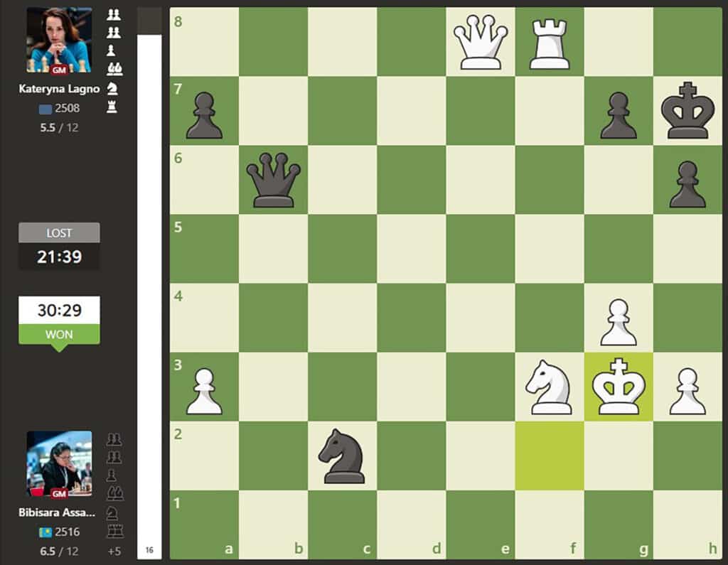Click the black pawn on h6
728x565 pixels.
[x=687, y=181]
